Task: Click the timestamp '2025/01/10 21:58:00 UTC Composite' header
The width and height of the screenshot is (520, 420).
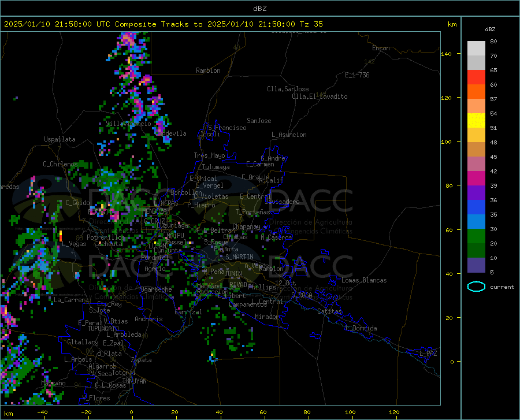Action: [x=80, y=24]
